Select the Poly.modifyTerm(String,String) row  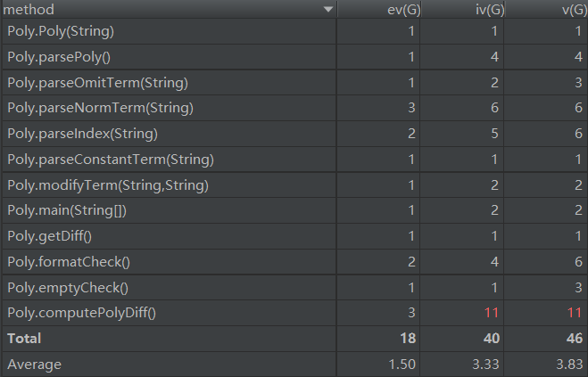tap(107, 185)
